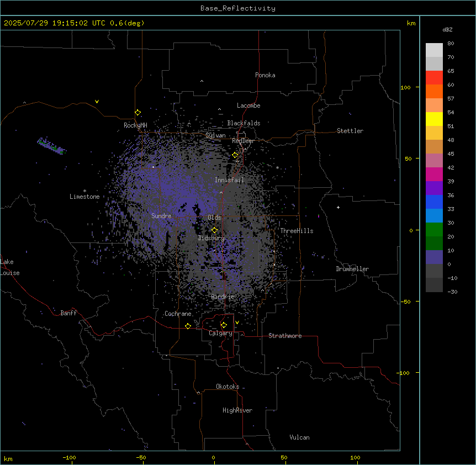The width and height of the screenshot is (476, 465).
Task: Click the white plus marker west of Drumheller area
Action: (x=338, y=207)
